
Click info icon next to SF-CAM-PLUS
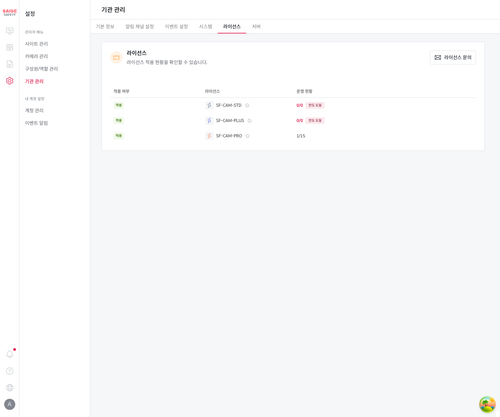click(x=250, y=121)
